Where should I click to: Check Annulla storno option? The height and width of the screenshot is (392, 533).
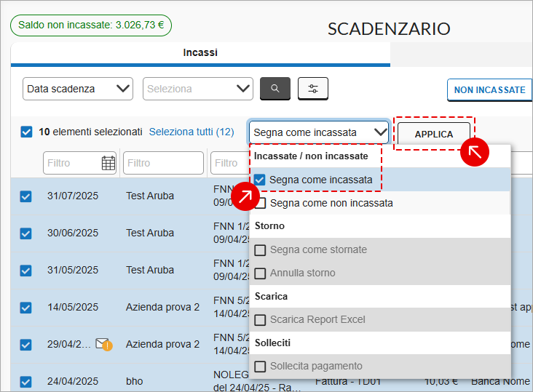point(260,273)
